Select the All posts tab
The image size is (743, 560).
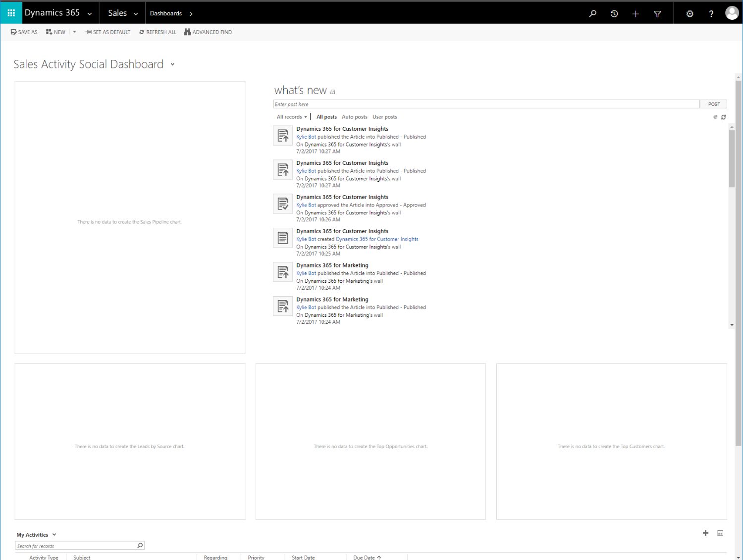tap(326, 117)
